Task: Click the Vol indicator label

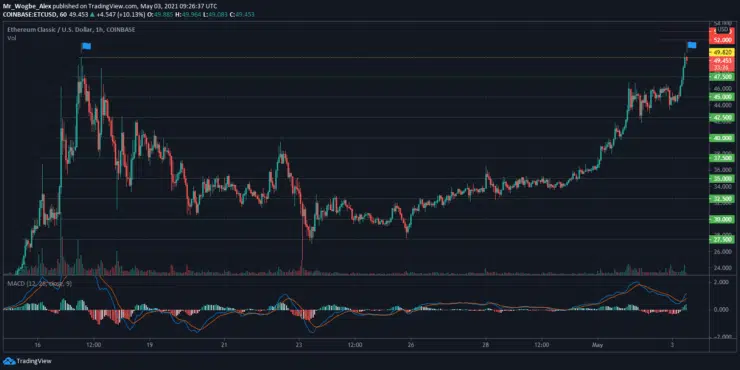Action: point(10,38)
